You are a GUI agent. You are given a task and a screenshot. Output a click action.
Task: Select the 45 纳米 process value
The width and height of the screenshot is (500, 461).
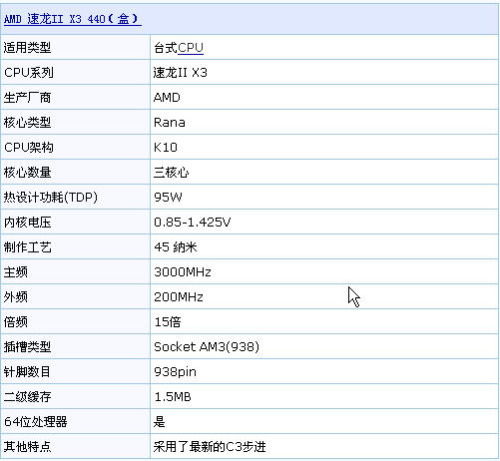click(x=175, y=247)
